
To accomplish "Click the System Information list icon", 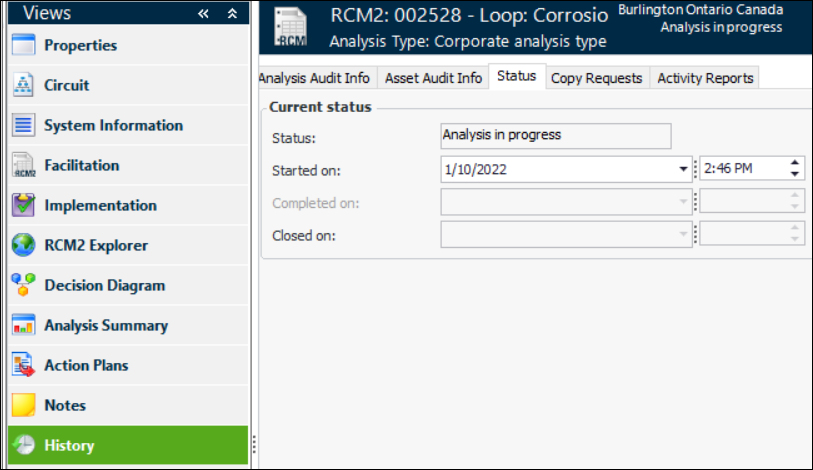I will 23,125.
